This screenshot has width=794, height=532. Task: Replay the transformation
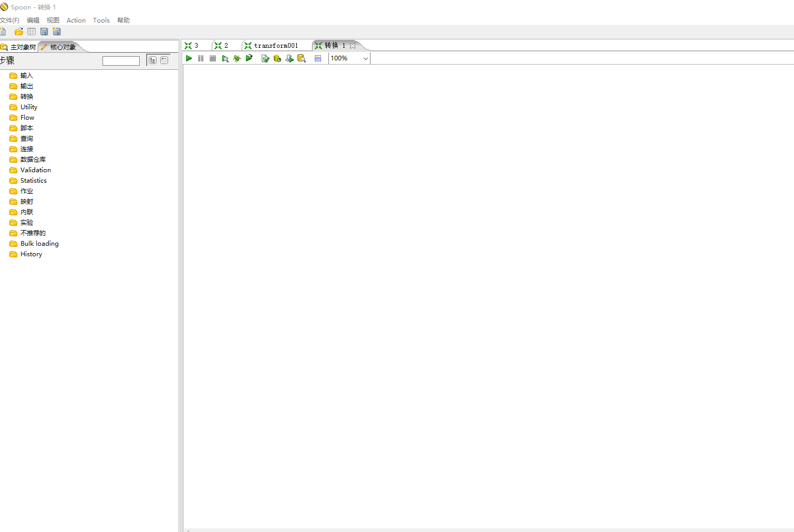pos(249,58)
